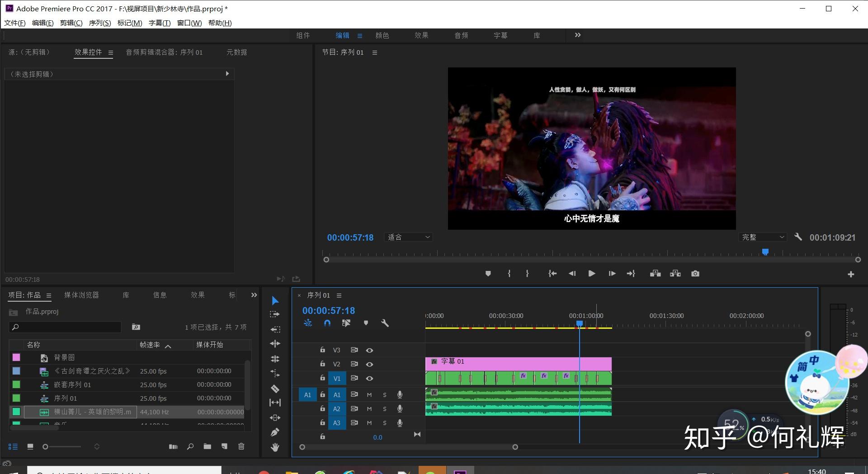Toggle the timeline Snap magnet icon
Screen dimensions: 868x474
click(327, 323)
